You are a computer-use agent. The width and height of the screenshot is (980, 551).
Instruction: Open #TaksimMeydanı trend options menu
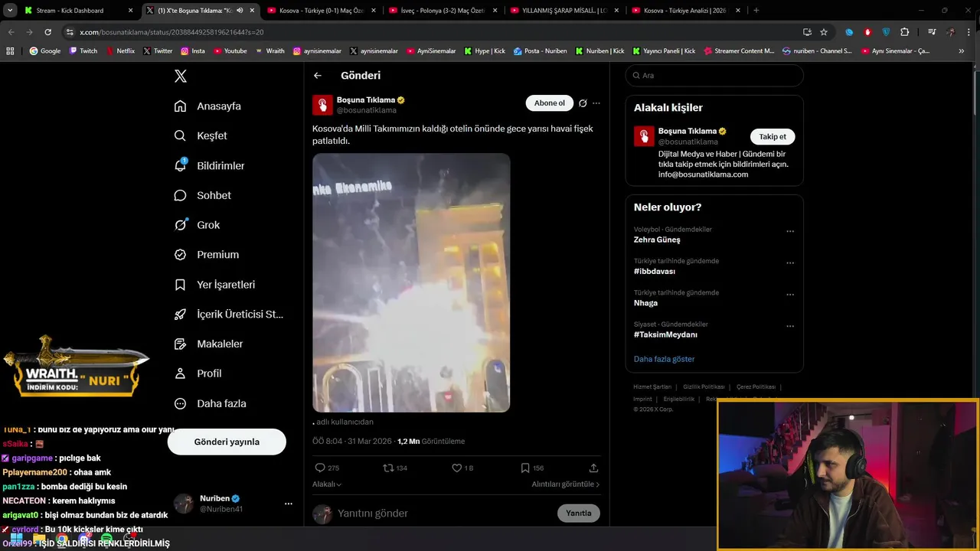click(x=790, y=327)
